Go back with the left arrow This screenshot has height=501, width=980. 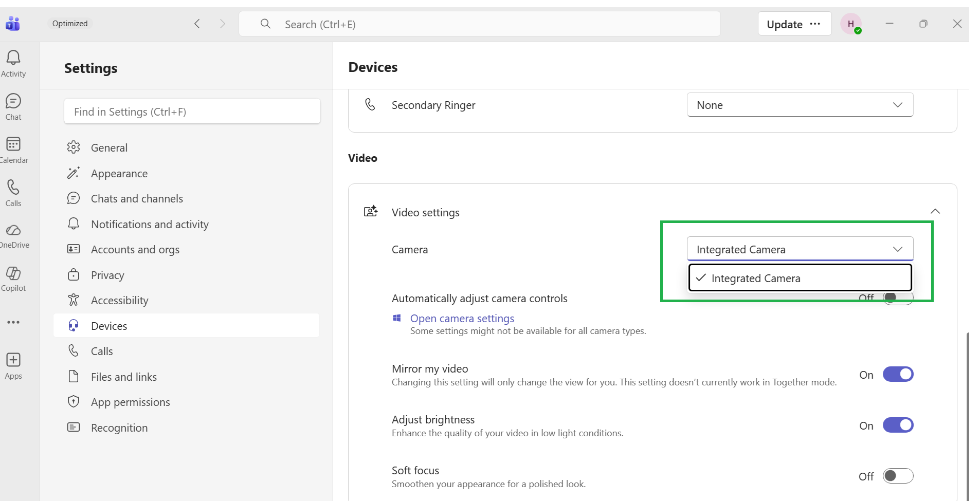pyautogui.click(x=197, y=24)
